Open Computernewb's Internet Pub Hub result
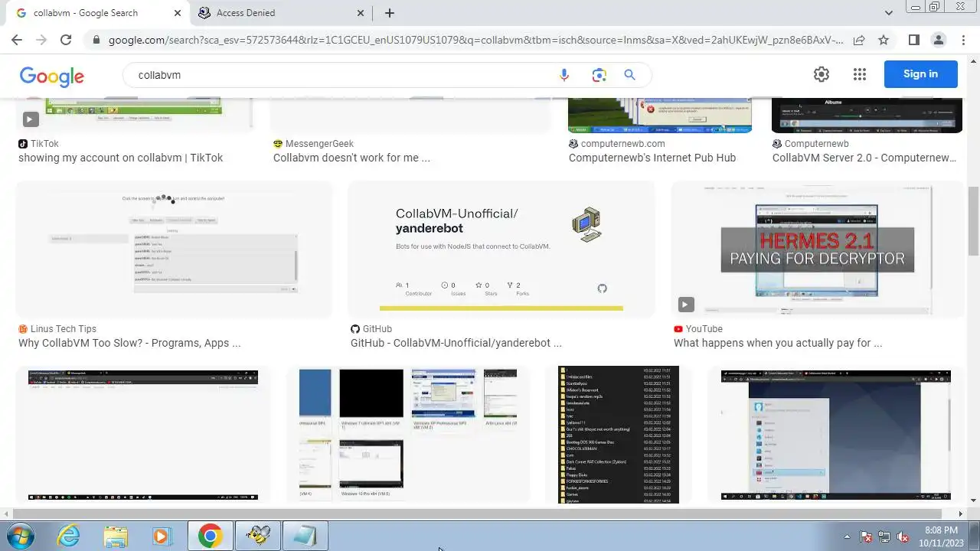The image size is (980, 551). (652, 158)
